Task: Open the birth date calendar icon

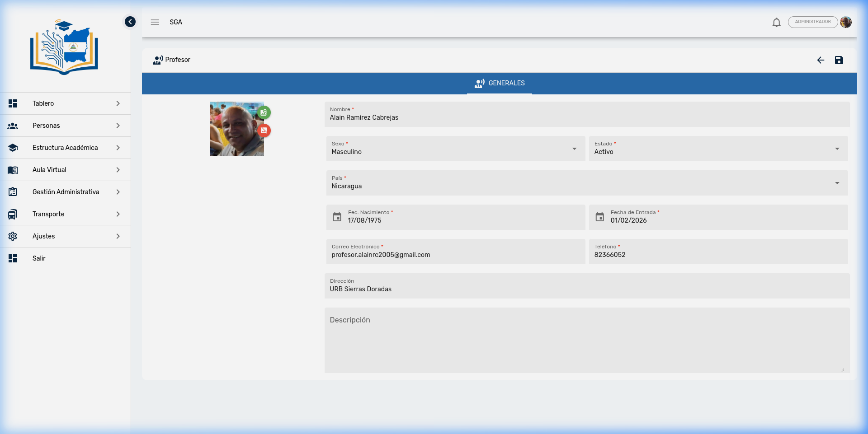Action: click(337, 217)
